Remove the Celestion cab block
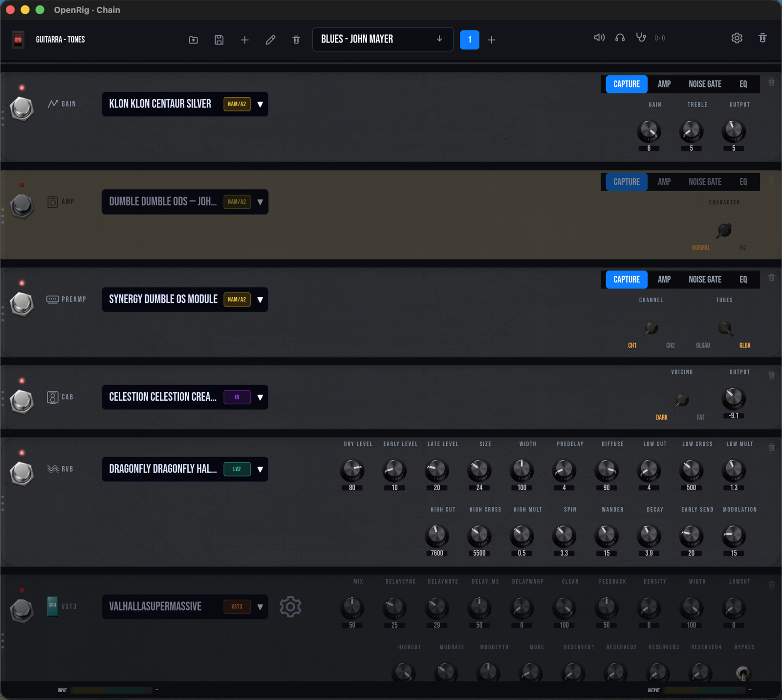 pyautogui.click(x=771, y=375)
